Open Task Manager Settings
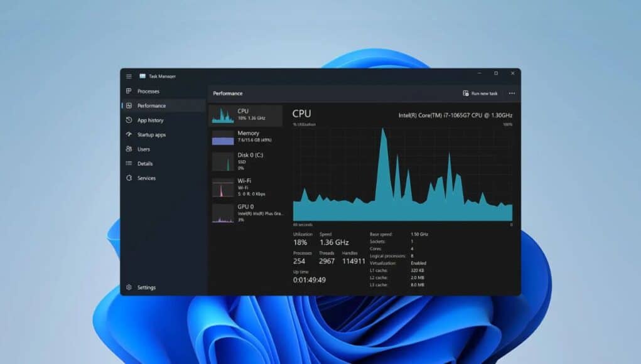The height and width of the screenshot is (364, 641). 146,287
